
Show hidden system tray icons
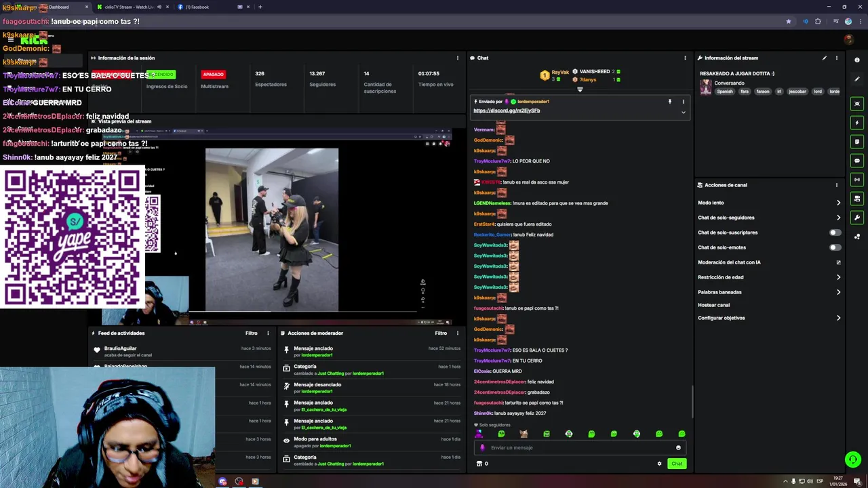[x=785, y=481]
